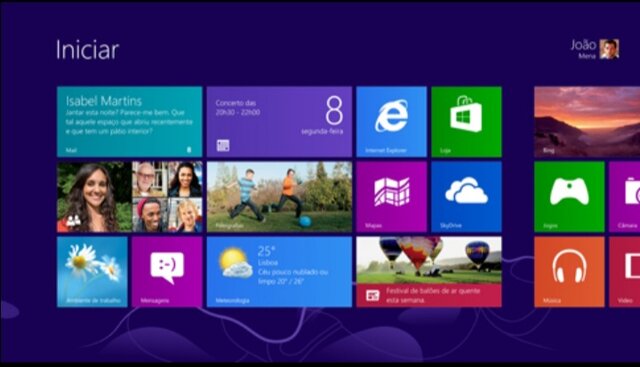Open the Música headphones tile
This screenshot has width=640, height=367.
[x=569, y=272]
